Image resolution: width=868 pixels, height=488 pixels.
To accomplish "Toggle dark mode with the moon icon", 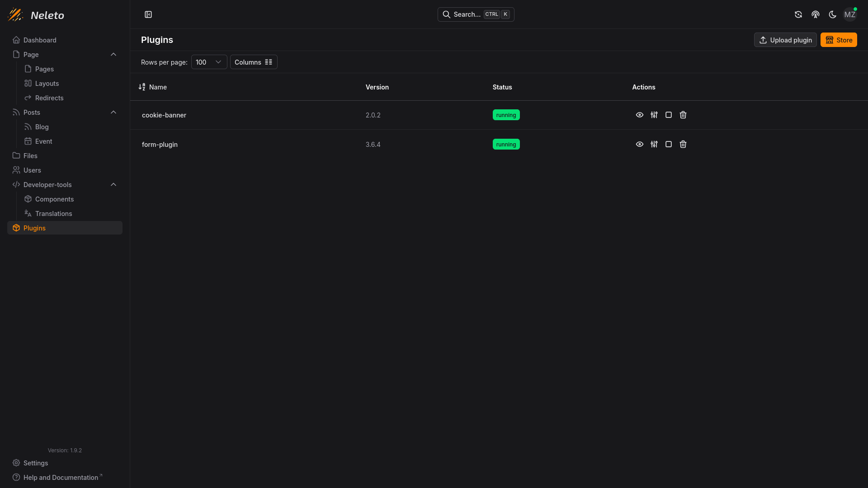I will click(x=832, y=14).
